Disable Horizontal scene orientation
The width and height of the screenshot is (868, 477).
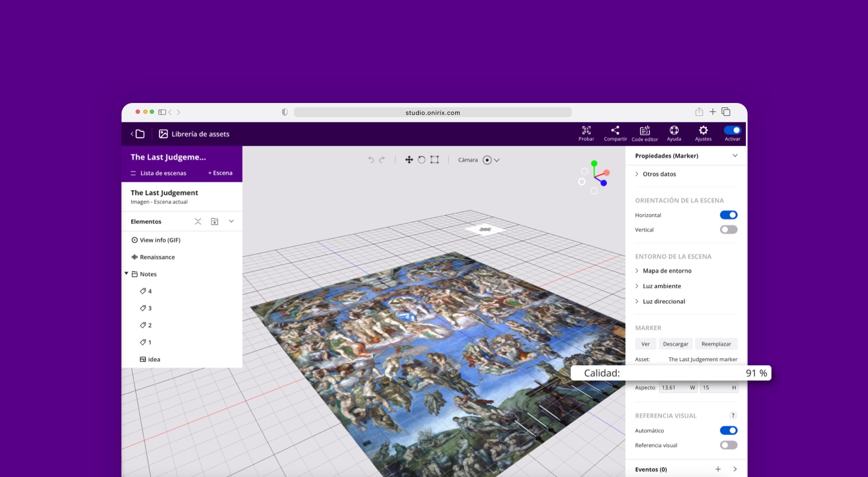point(728,215)
